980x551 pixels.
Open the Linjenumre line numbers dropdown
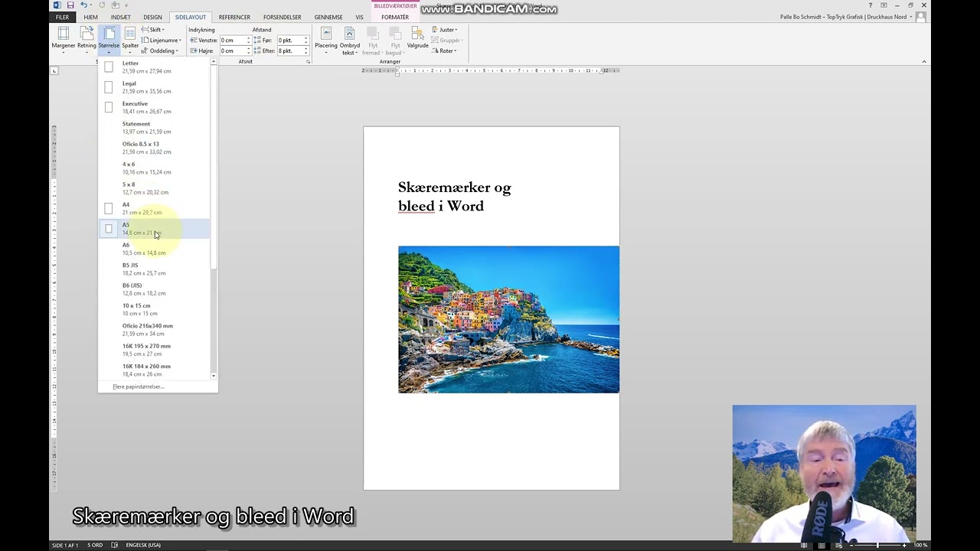click(x=162, y=41)
